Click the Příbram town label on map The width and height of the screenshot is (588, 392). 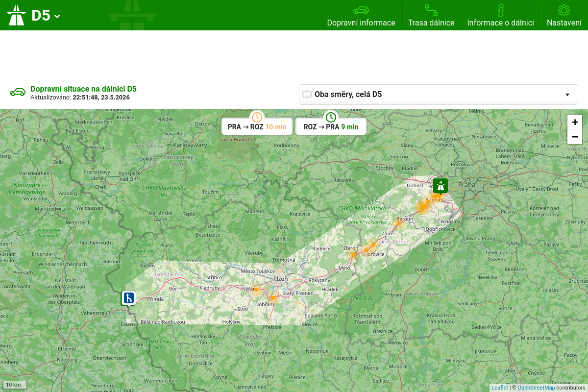pos(393,294)
